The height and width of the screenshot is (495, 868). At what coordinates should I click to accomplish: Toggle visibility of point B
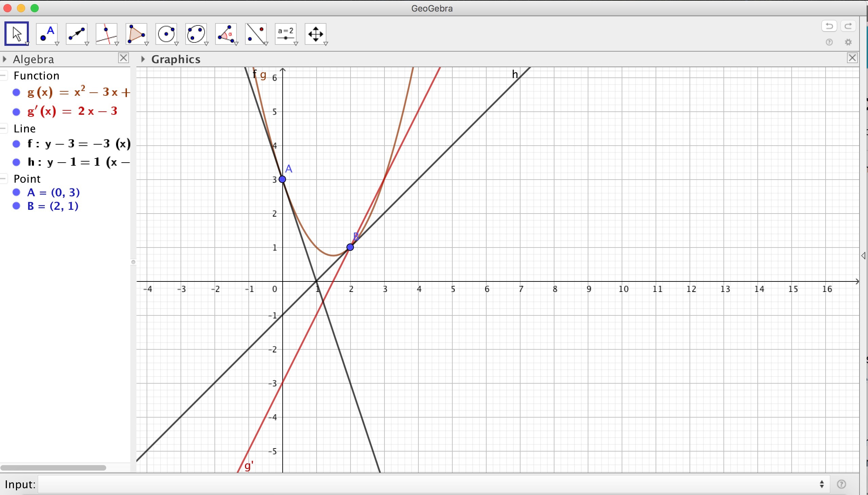point(16,206)
